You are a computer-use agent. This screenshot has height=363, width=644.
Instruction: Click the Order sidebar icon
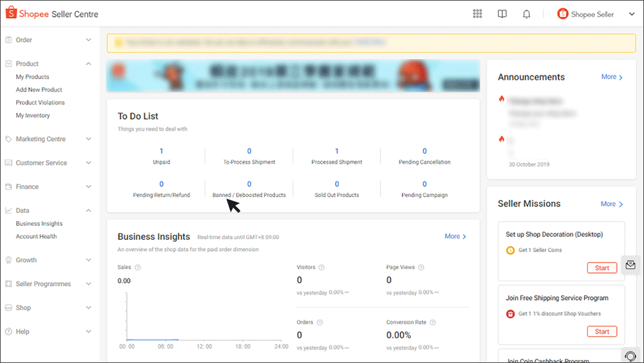pyautogui.click(x=8, y=40)
